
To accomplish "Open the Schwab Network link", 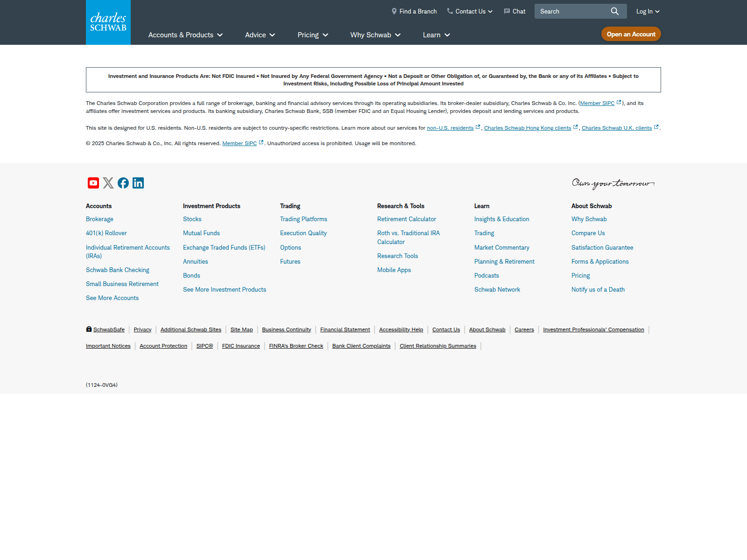I will pyautogui.click(x=497, y=289).
